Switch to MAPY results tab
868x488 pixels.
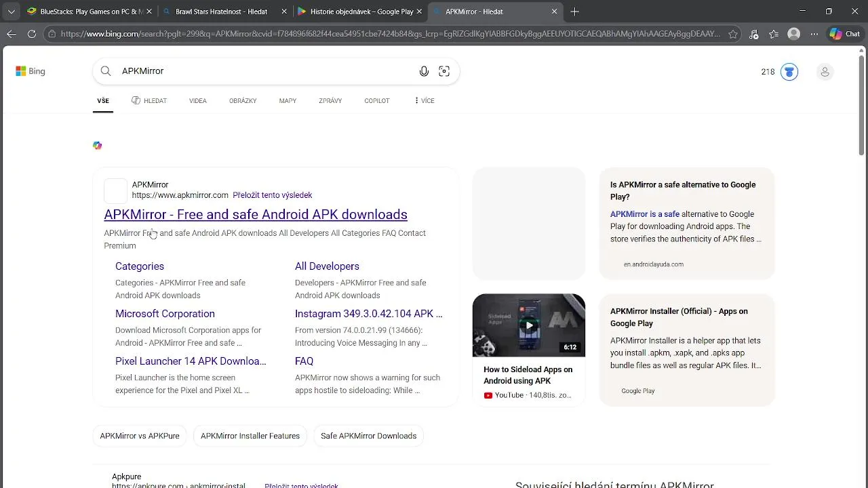[288, 101]
